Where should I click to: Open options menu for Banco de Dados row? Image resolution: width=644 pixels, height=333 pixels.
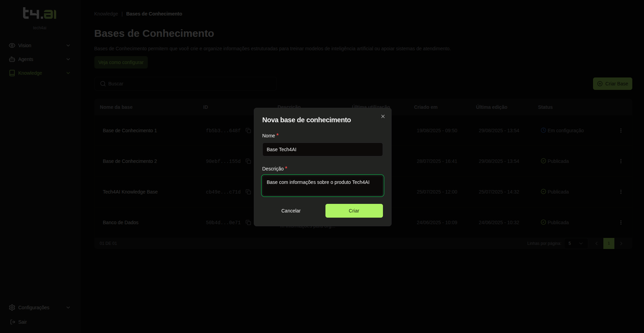(x=621, y=222)
